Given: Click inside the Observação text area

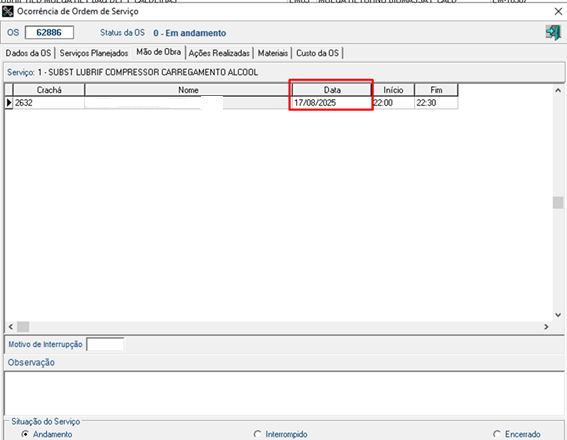Looking at the screenshot, I should click(284, 393).
